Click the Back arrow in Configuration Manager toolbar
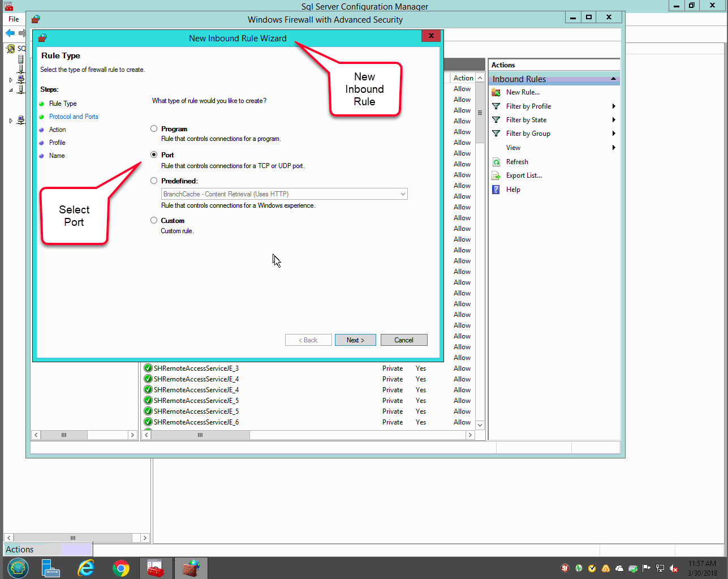 (x=10, y=33)
